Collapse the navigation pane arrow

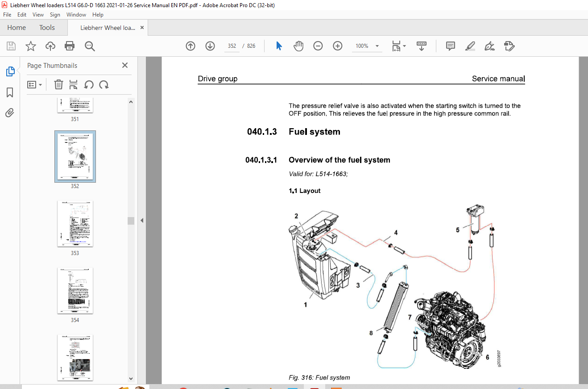(142, 220)
